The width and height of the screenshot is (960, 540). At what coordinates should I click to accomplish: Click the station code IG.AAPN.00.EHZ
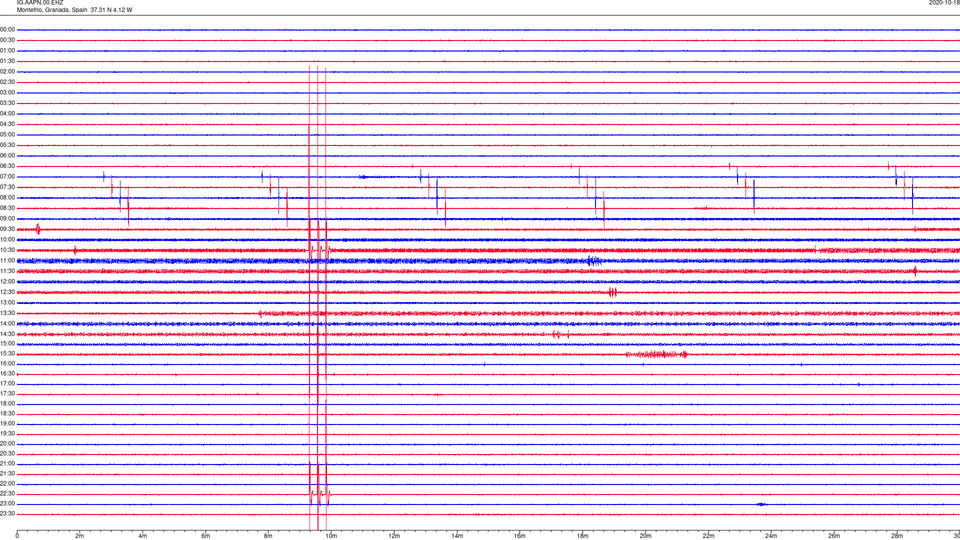point(40,3)
